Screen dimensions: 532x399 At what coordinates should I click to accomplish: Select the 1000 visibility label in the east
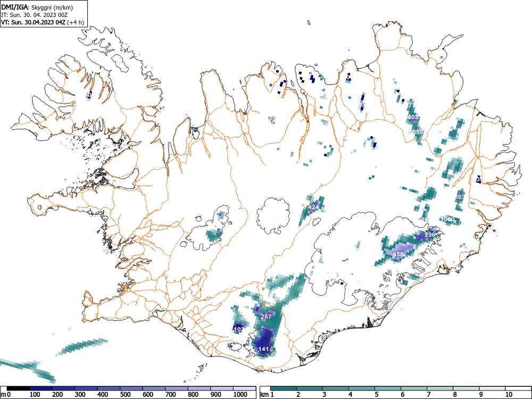tap(447, 220)
